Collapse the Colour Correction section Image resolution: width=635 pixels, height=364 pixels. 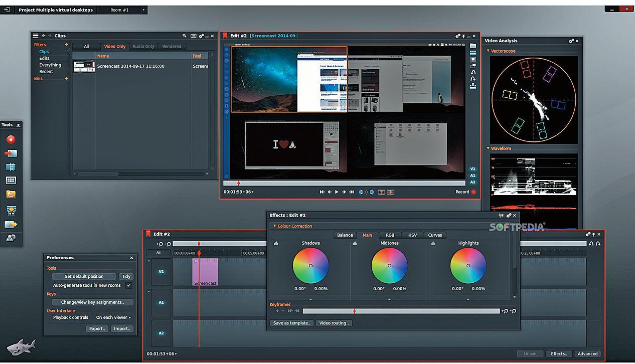pyautogui.click(x=274, y=226)
